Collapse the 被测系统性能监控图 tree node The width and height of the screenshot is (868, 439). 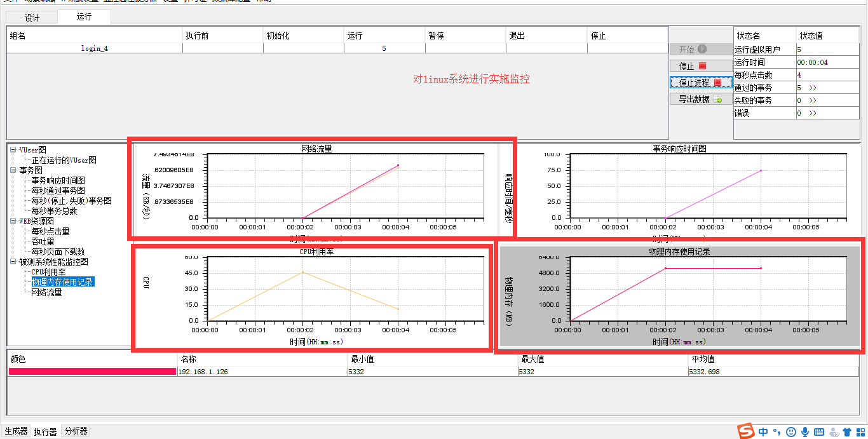click(x=13, y=262)
